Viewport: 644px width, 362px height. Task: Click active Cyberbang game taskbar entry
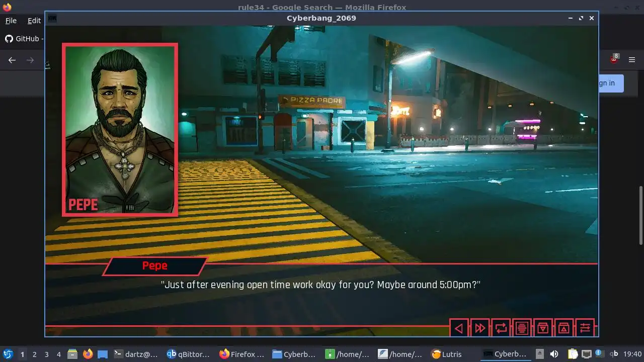point(506,354)
